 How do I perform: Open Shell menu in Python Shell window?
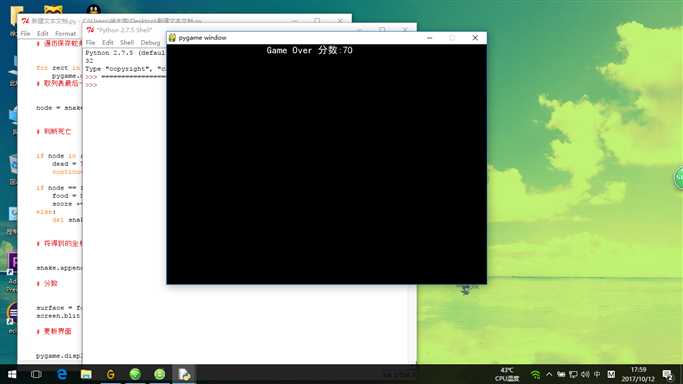pos(127,42)
